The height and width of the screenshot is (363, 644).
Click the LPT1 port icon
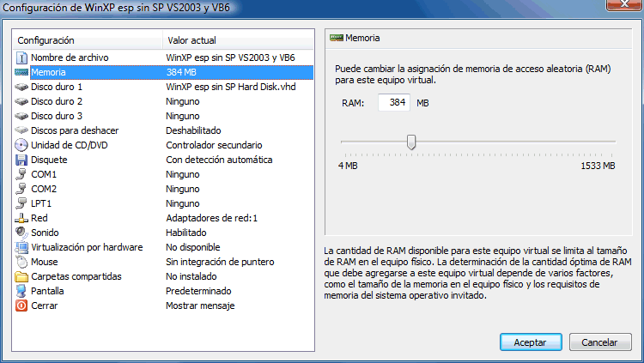(21, 203)
